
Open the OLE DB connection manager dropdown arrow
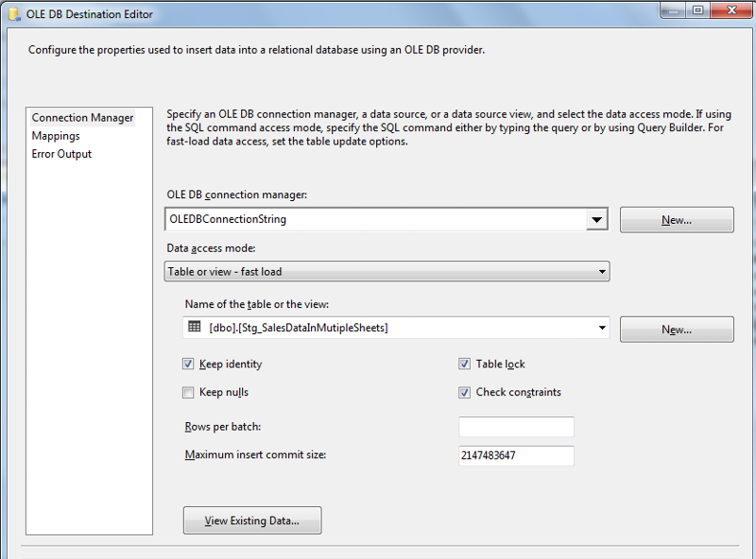(x=597, y=220)
